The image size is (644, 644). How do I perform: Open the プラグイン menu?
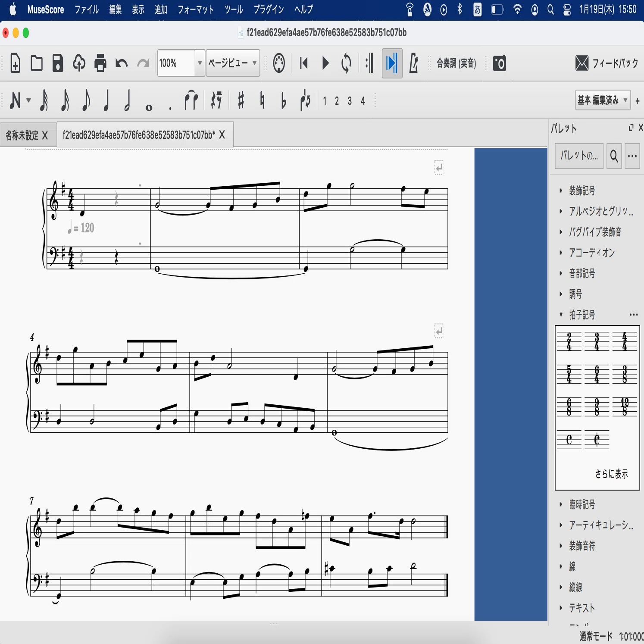click(x=269, y=9)
